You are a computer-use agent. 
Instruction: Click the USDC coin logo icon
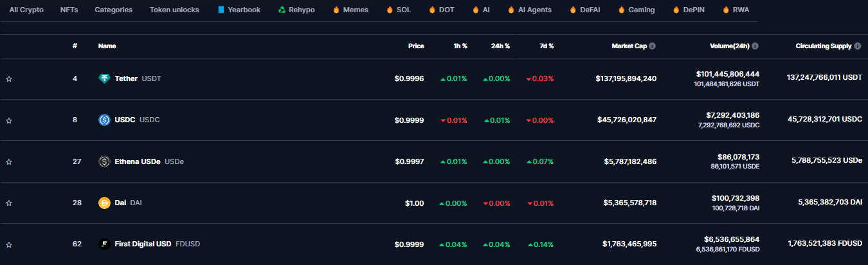(104, 120)
